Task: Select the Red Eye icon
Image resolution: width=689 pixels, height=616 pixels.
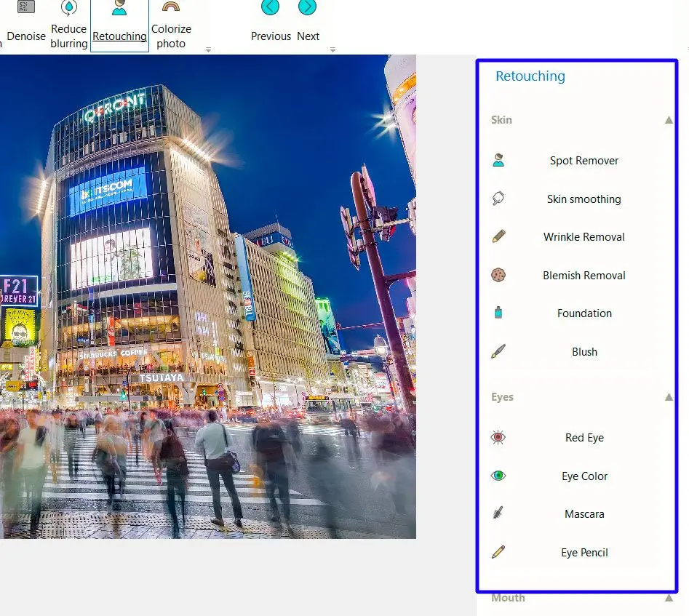Action: (x=498, y=437)
